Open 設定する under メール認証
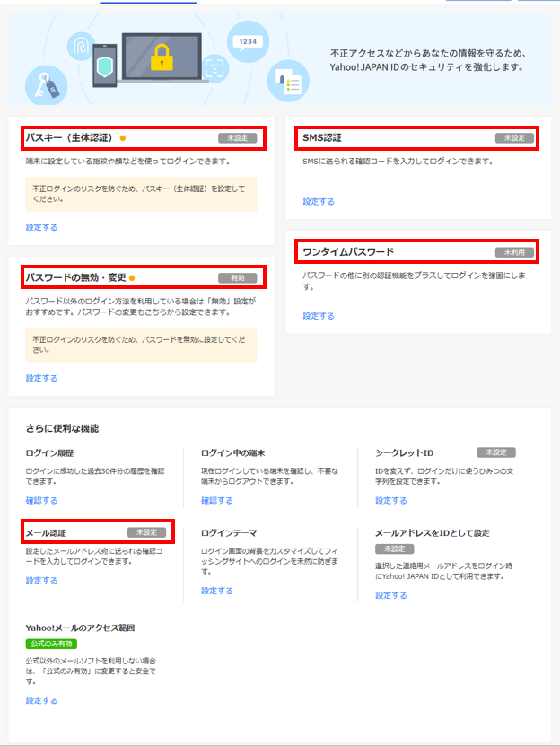This screenshot has width=560, height=746. coord(42,580)
